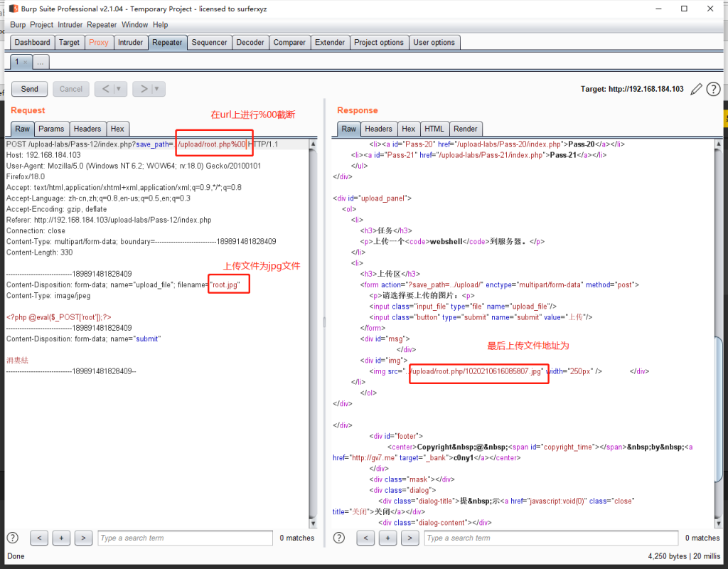Click the Connection: close header line

coord(36,231)
